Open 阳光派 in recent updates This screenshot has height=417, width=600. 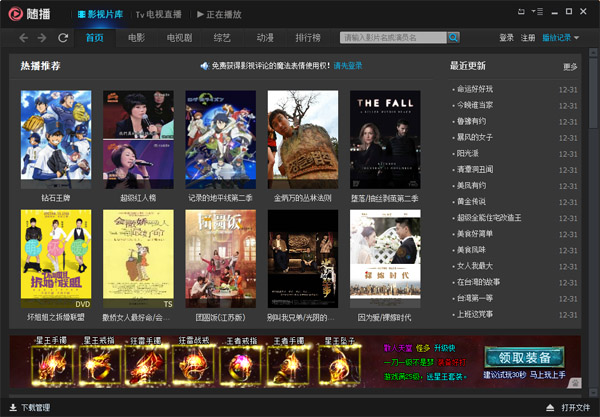pyautogui.click(x=468, y=153)
